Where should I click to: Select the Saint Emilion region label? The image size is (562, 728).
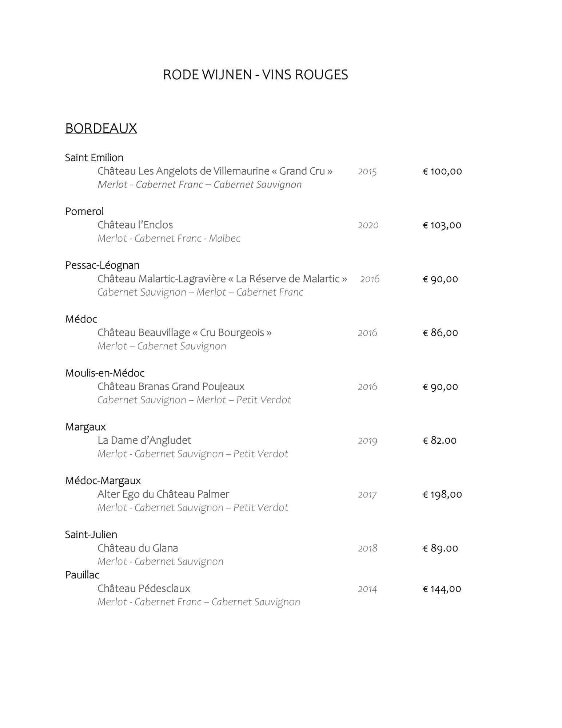coord(94,158)
